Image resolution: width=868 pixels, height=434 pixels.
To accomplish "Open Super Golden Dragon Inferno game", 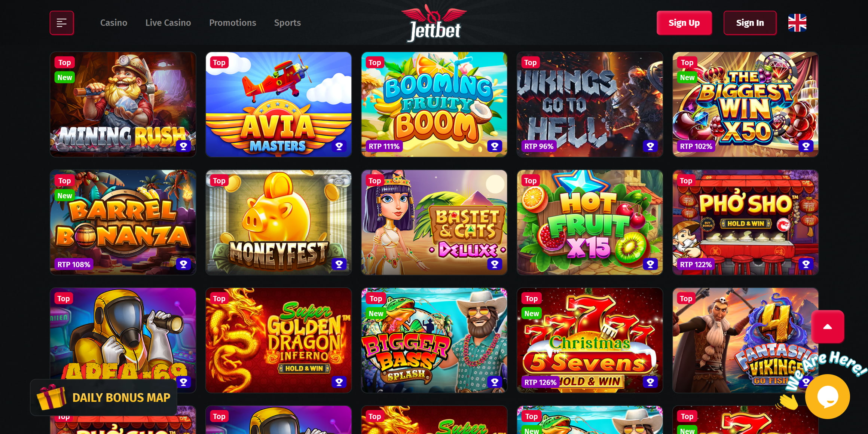I will (278, 340).
